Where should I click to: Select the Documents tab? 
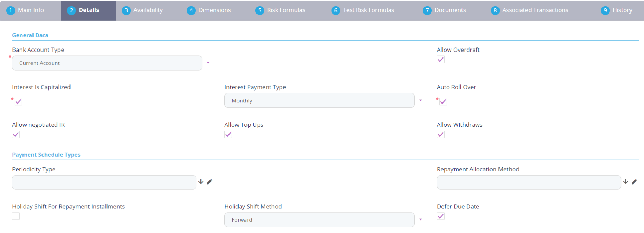445,10
